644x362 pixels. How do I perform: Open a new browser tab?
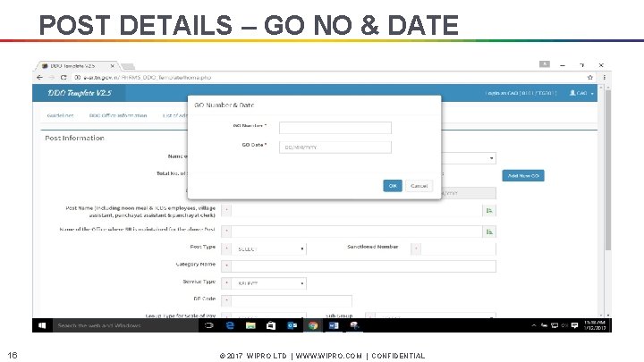click(128, 66)
